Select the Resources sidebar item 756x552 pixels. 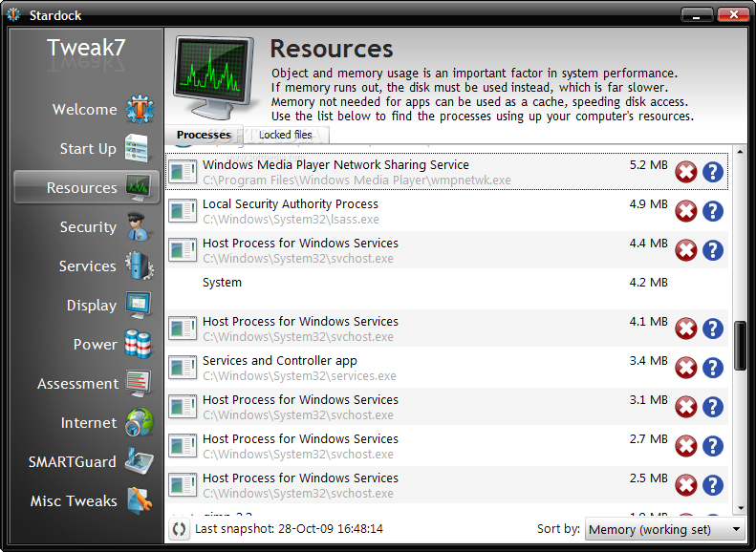click(x=87, y=187)
